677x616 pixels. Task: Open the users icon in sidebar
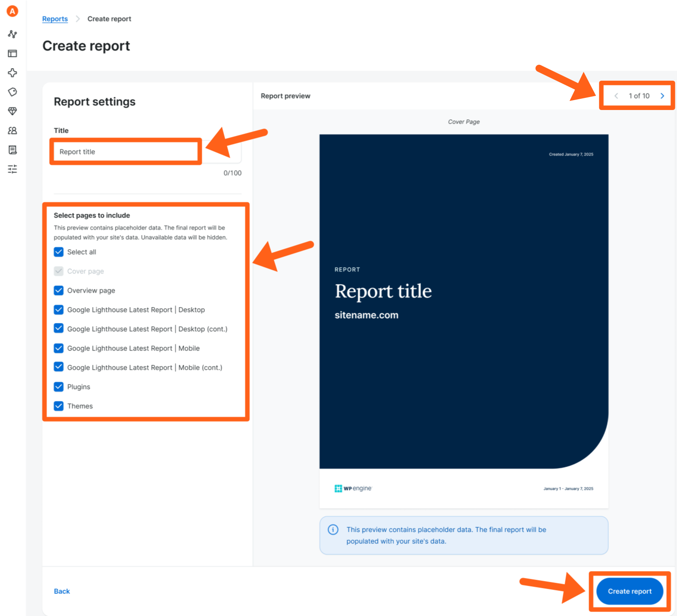pos(13,130)
